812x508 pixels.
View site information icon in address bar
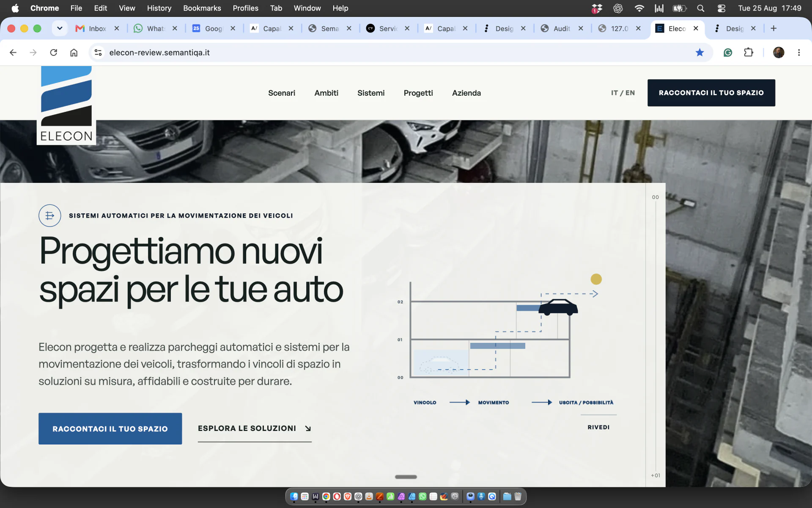click(98, 52)
